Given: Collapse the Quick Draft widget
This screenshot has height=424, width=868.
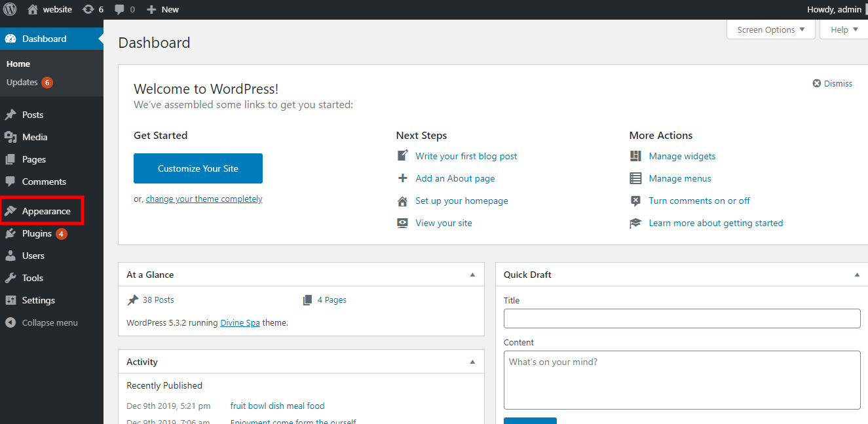Looking at the screenshot, I should [x=857, y=274].
